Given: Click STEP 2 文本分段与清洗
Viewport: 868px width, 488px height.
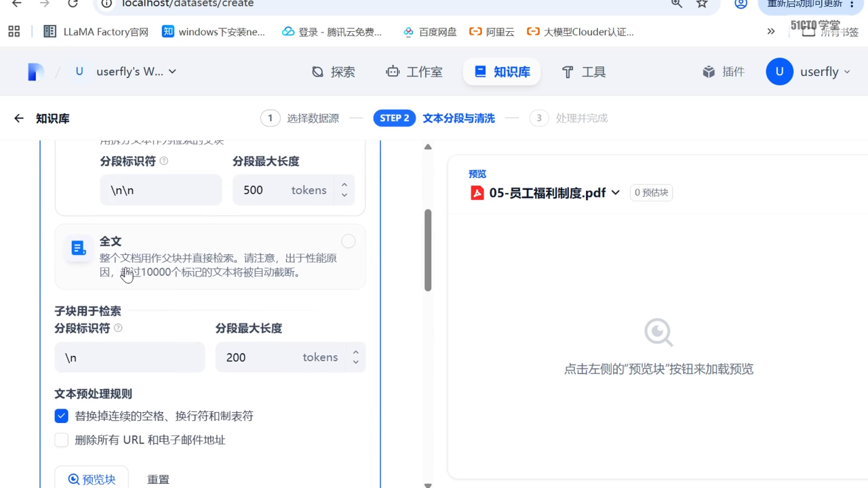Looking at the screenshot, I should [x=434, y=118].
